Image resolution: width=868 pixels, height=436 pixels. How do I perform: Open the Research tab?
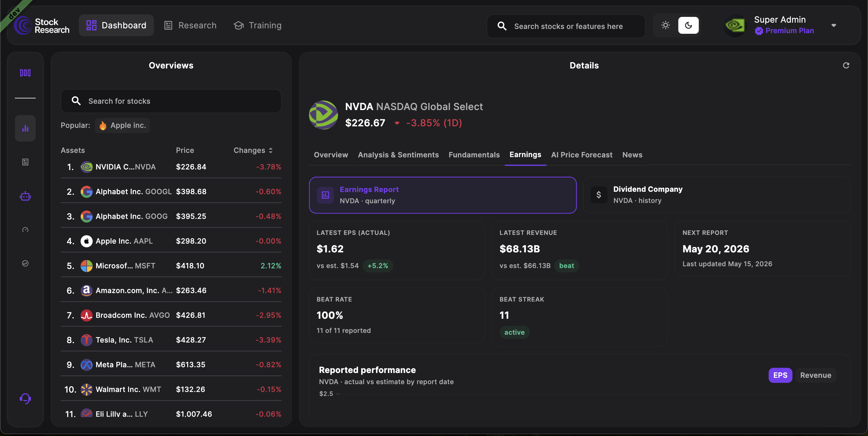190,25
